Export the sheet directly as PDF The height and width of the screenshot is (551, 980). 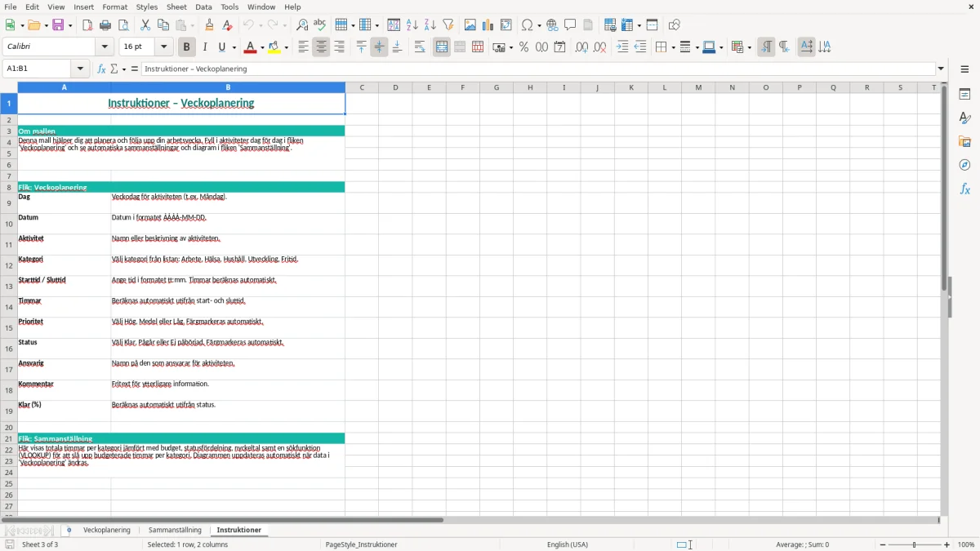click(x=87, y=25)
